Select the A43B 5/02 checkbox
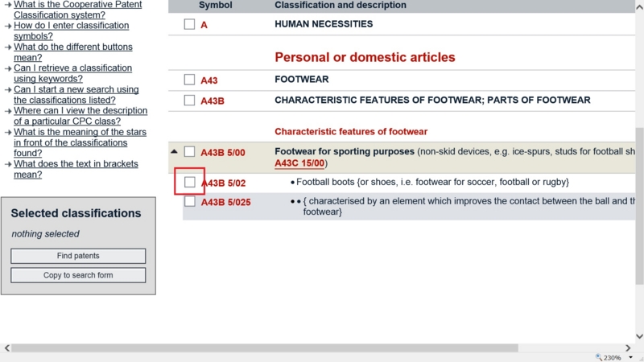This screenshot has width=644, height=362. pos(189,182)
